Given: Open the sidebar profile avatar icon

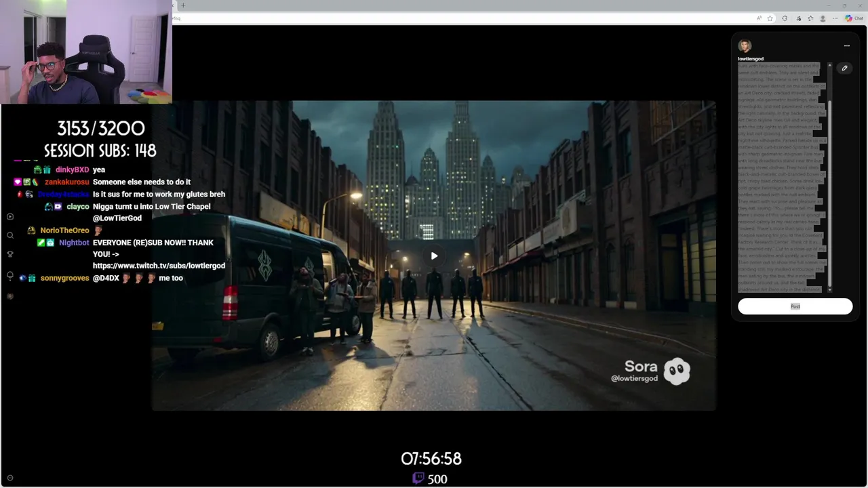Looking at the screenshot, I should click(x=10, y=296).
